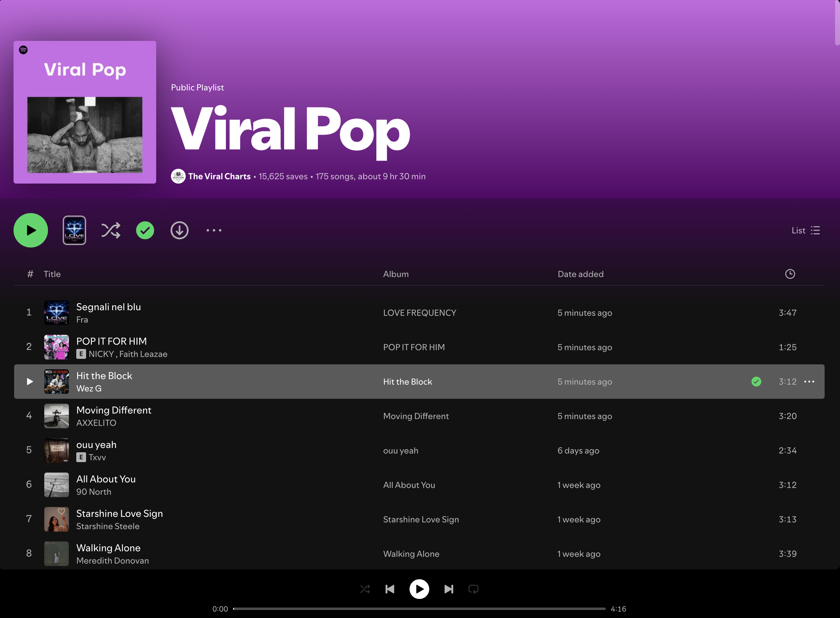Viewport: 840px width, 618px height.
Task: Open POP IT FOR HIM album column link
Action: tap(414, 347)
